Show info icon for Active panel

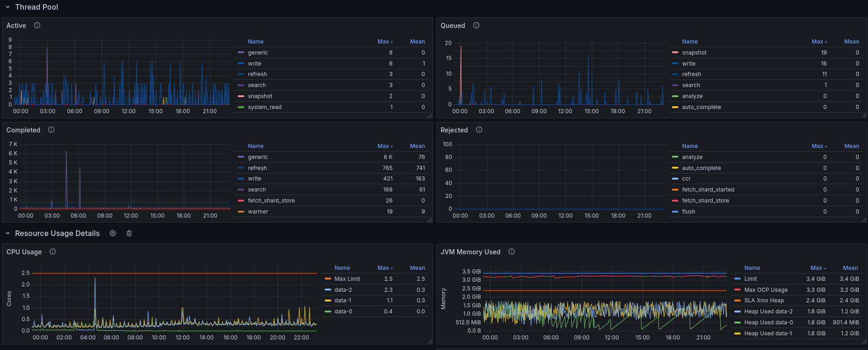click(x=37, y=25)
